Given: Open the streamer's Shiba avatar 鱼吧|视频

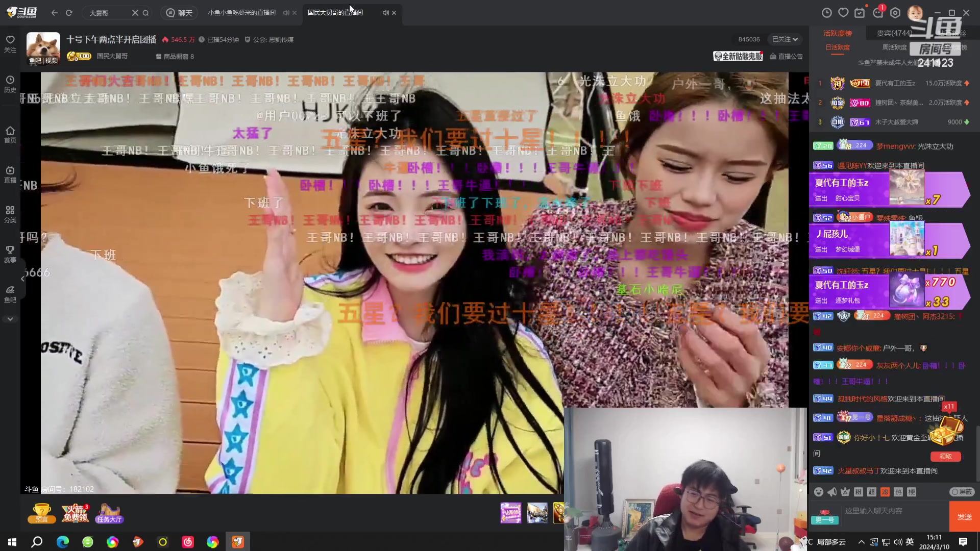Looking at the screenshot, I should (x=43, y=49).
